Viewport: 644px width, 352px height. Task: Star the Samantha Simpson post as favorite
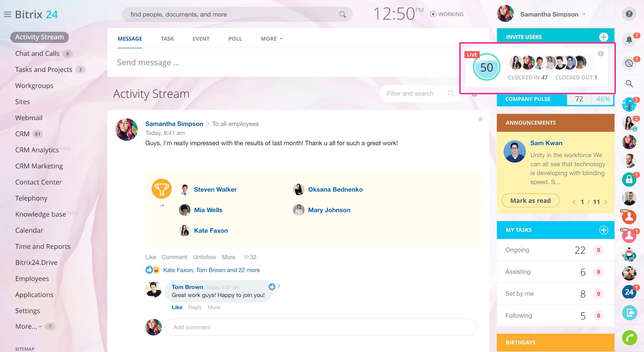coord(480,119)
